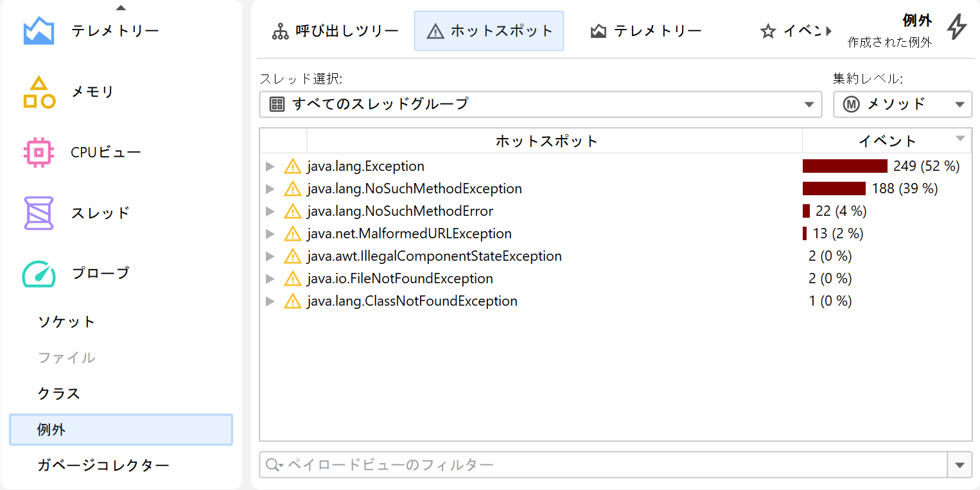Screen dimensions: 980x490
Task: Switch to the テレメトリー tab in the top bar
Action: [646, 31]
